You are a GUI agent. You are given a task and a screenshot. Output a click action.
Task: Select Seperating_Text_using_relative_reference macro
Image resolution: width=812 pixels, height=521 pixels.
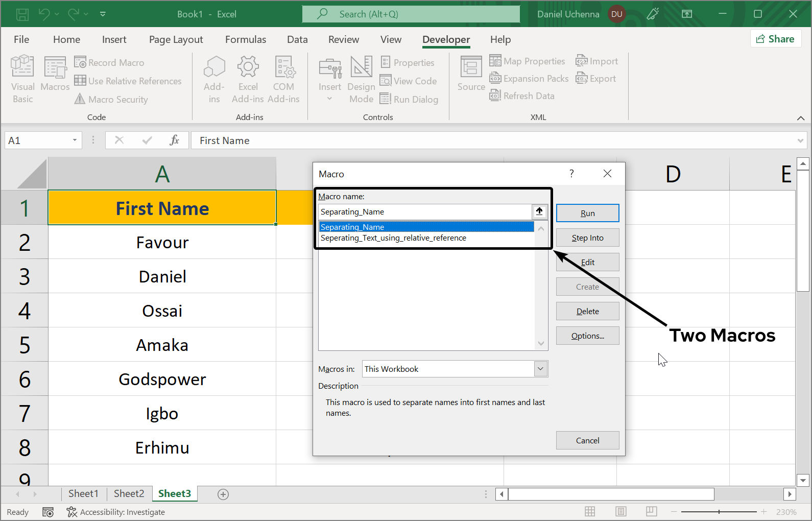click(x=393, y=238)
